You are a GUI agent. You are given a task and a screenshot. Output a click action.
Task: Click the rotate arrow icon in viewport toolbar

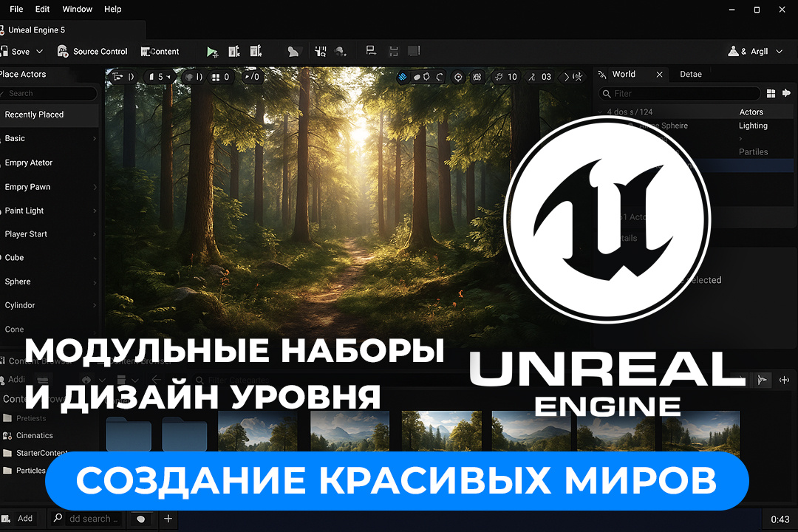(439, 77)
